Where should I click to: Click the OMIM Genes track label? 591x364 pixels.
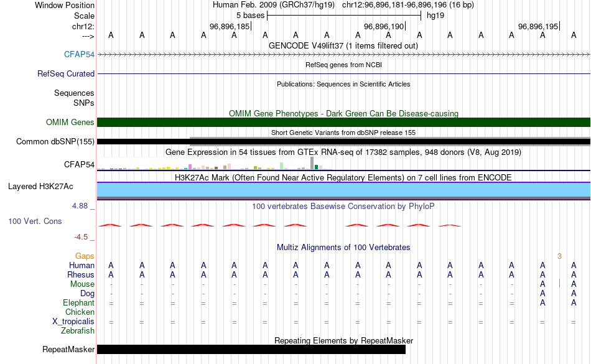pyautogui.click(x=70, y=122)
